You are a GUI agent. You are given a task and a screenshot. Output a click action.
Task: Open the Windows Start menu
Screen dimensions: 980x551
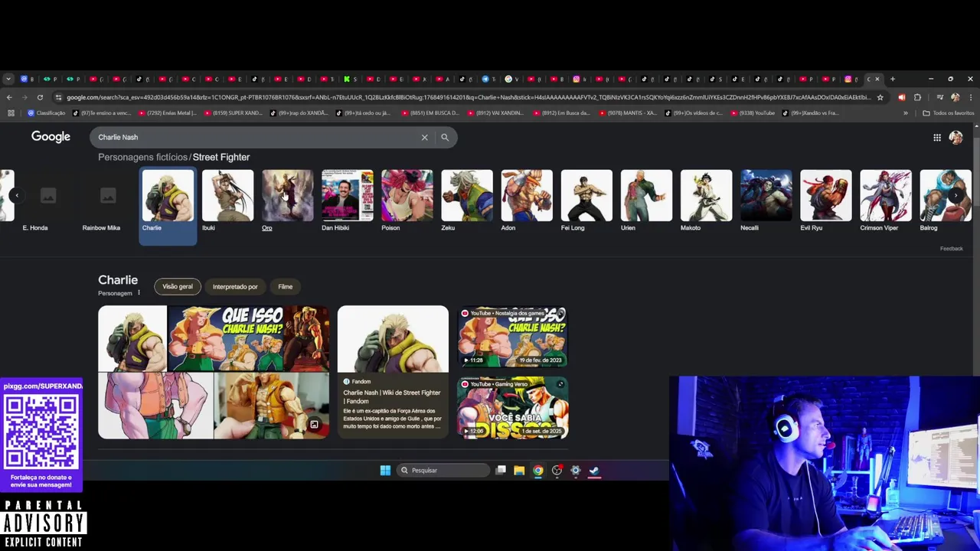(x=385, y=471)
